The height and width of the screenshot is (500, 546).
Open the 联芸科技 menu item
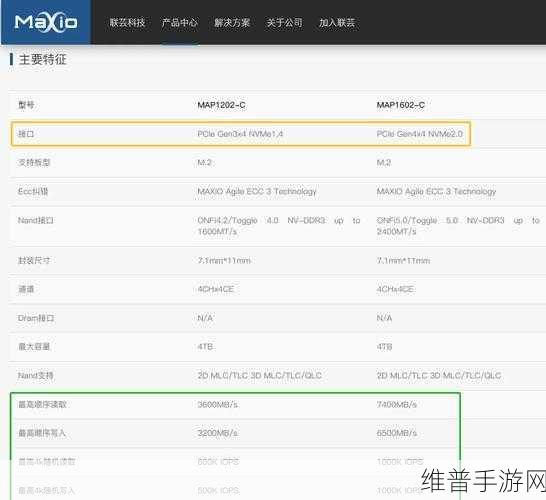127,23
